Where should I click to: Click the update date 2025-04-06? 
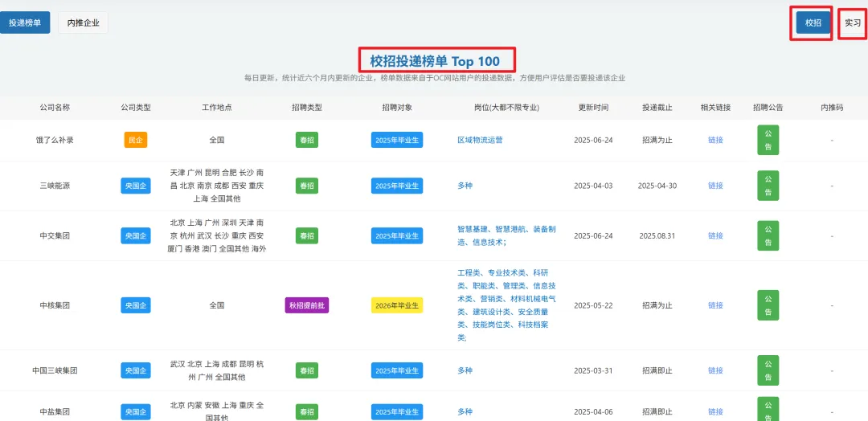click(593, 412)
